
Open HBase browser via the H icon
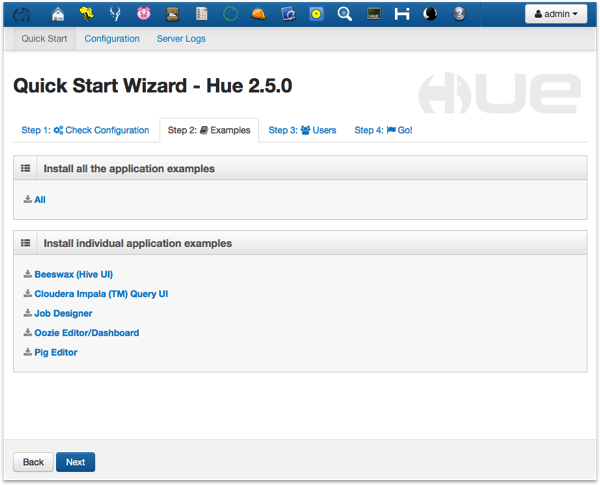pos(402,14)
